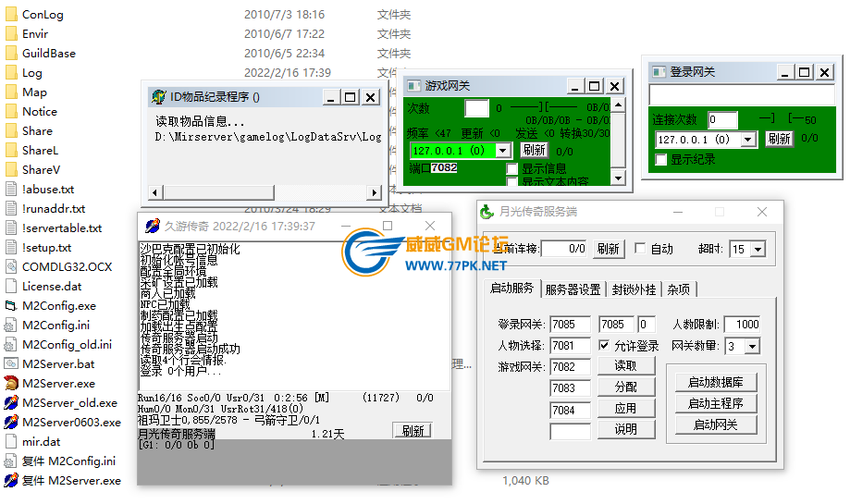This screenshot has height=504, width=850.
Task: Click the right arrow on ID物品纪录程序's horizontal scrollbar
Action: (x=375, y=192)
